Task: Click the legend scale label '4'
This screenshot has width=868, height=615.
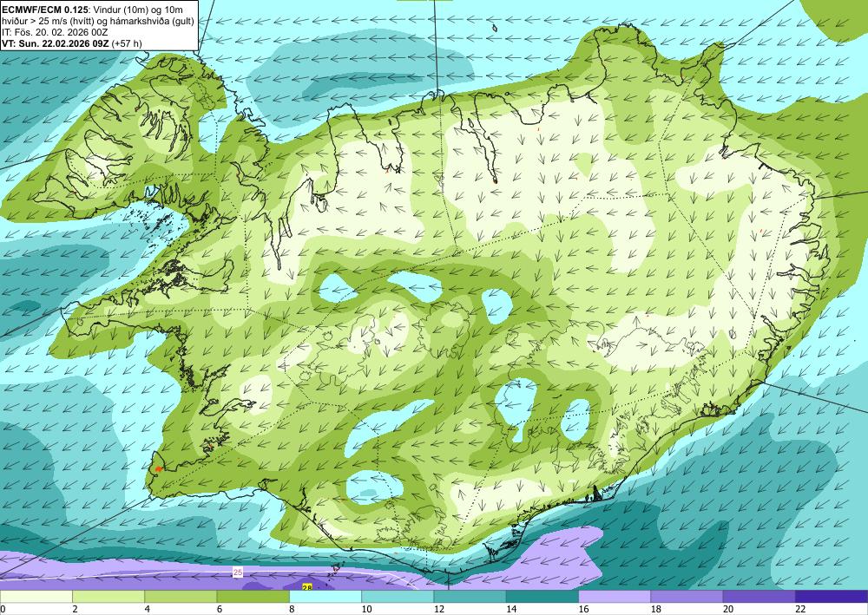Action: pyautogui.click(x=148, y=610)
